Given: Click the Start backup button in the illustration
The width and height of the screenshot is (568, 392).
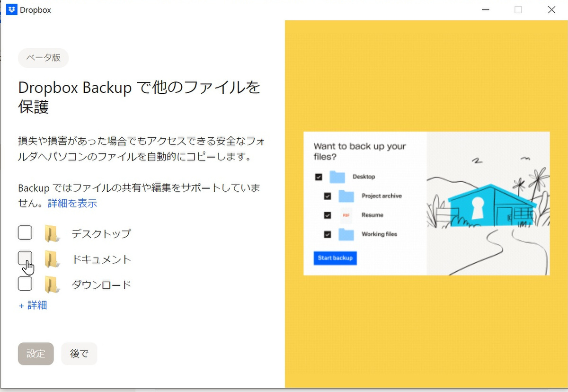Looking at the screenshot, I should point(335,258).
